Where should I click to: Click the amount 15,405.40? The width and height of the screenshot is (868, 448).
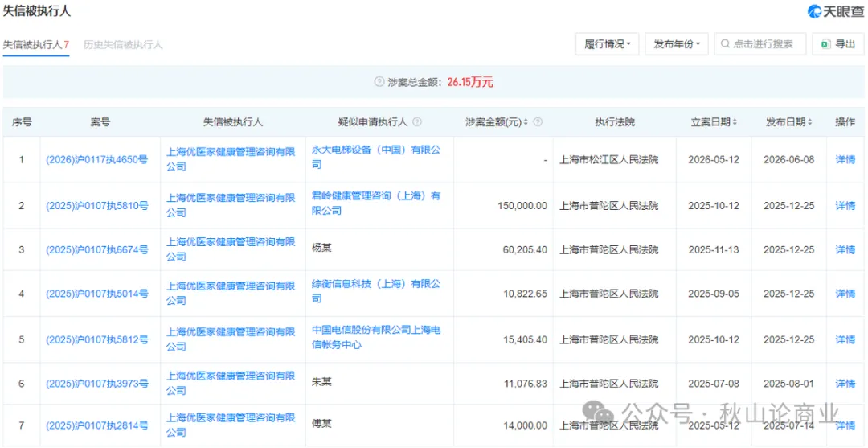tap(525, 339)
